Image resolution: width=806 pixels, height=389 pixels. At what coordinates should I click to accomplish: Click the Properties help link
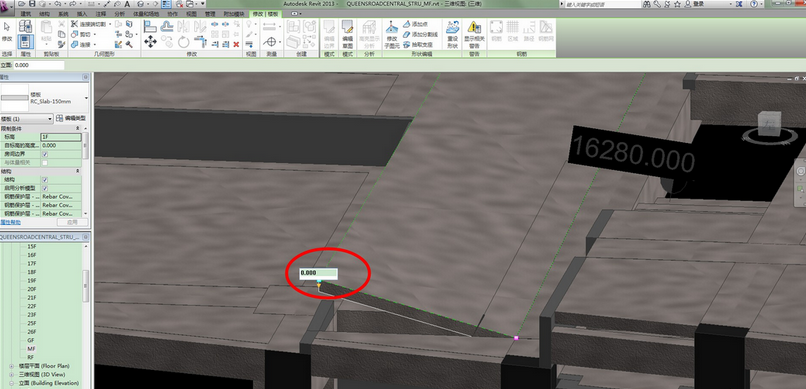point(10,223)
